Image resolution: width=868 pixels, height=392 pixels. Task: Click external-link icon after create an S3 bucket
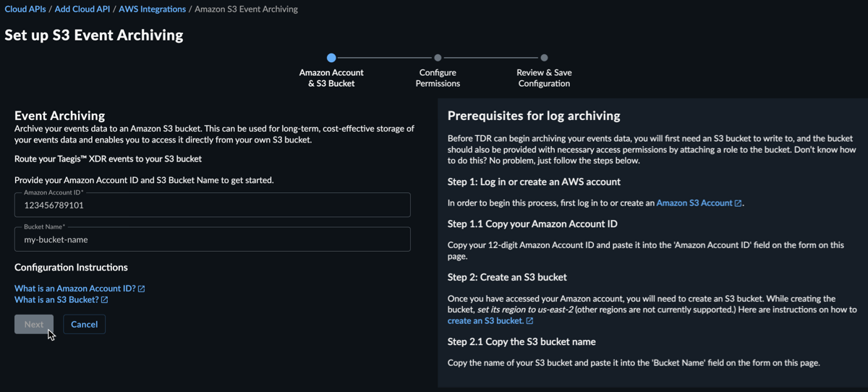[x=529, y=321]
